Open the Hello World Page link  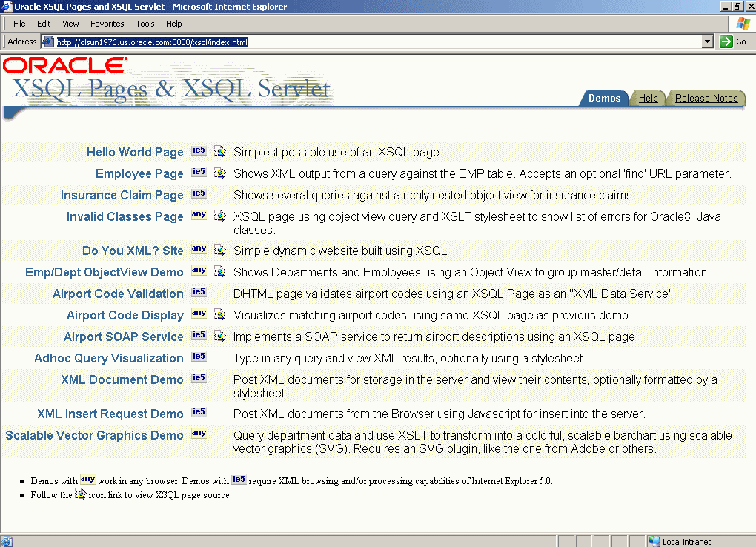pos(134,151)
